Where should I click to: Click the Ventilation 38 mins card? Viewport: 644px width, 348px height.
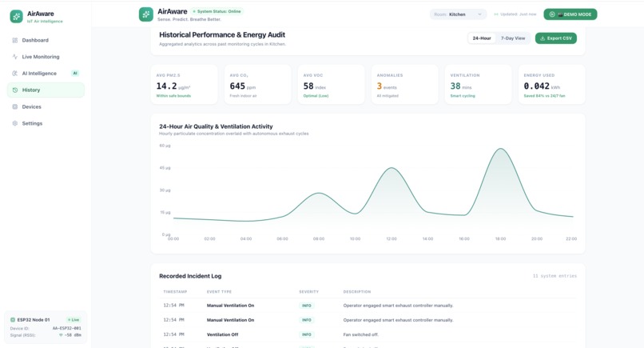(x=478, y=84)
